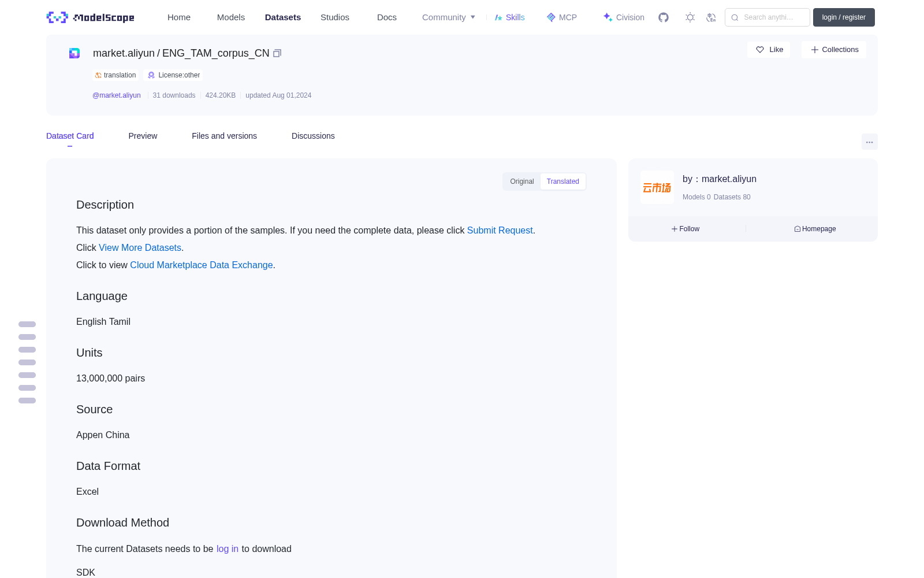The width and height of the screenshot is (924, 578).
Task: Click the '424.20KB' size text
Action: [x=221, y=95]
